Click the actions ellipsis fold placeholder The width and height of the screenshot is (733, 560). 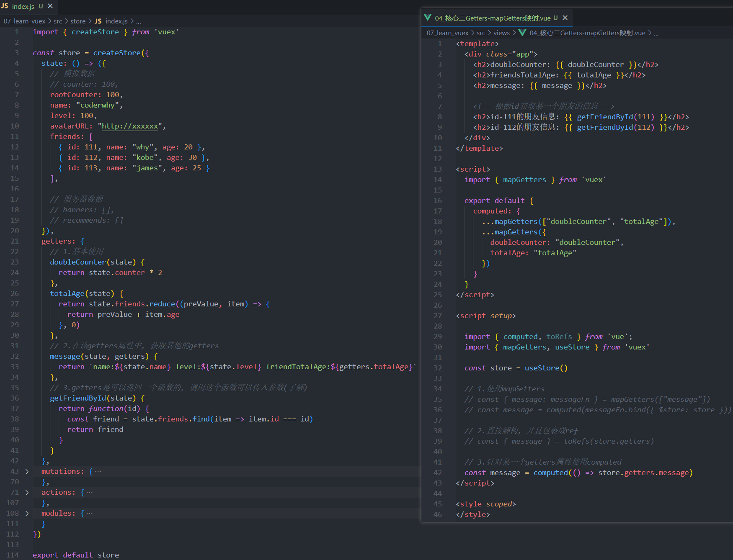click(89, 493)
